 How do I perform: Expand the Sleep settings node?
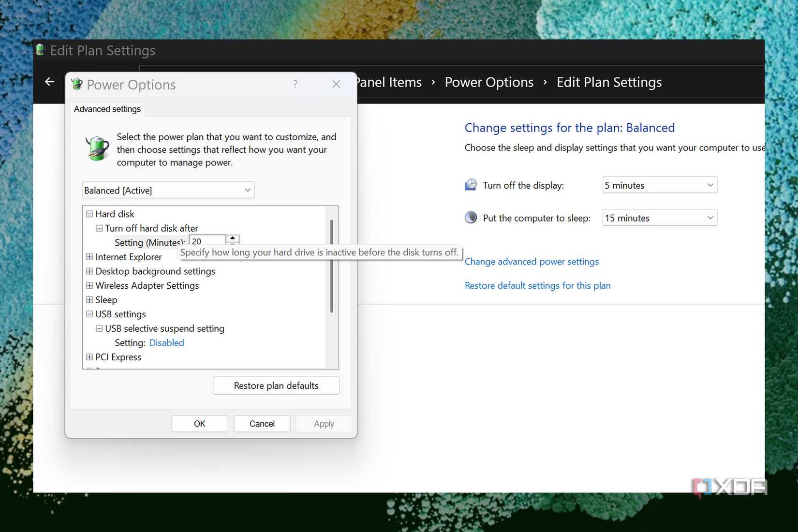(x=89, y=300)
